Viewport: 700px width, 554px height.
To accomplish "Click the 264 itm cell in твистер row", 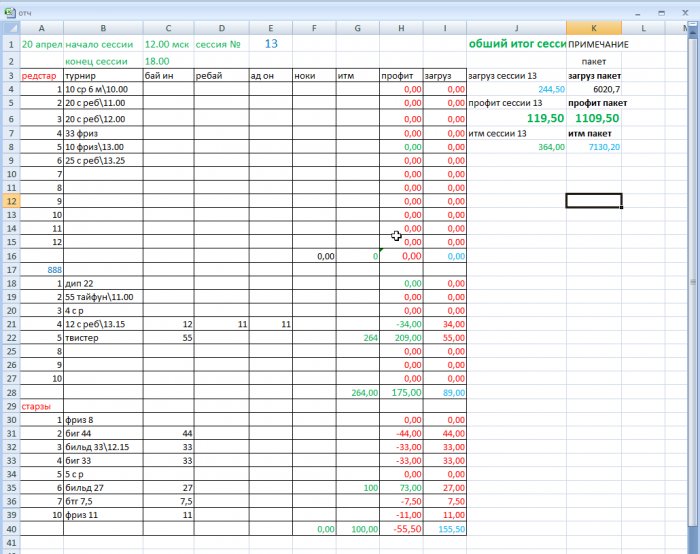I will pos(358,338).
